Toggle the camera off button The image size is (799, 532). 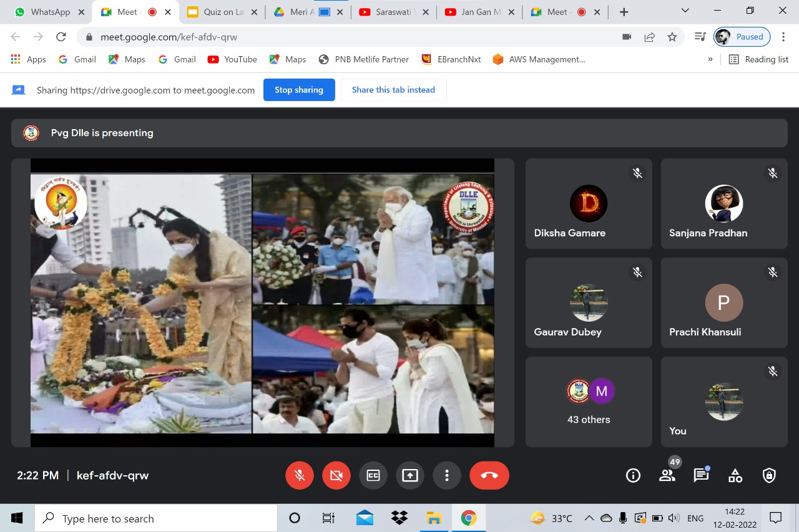pyautogui.click(x=336, y=476)
